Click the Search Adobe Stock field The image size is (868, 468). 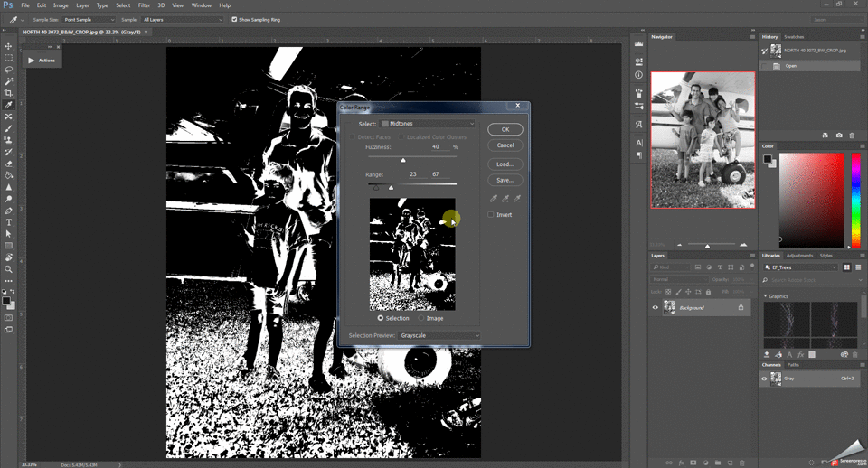point(812,280)
